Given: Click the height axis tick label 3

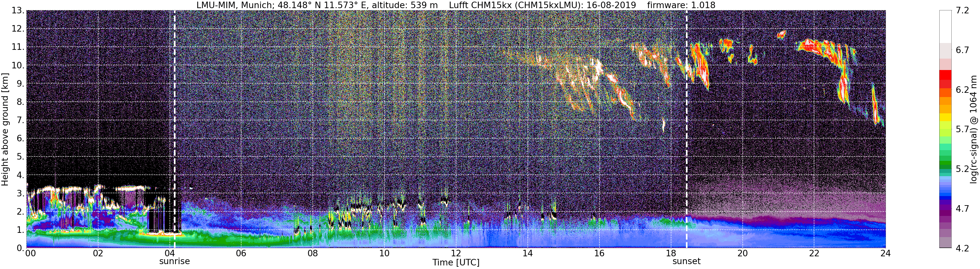Looking at the screenshot, I should [21, 193].
